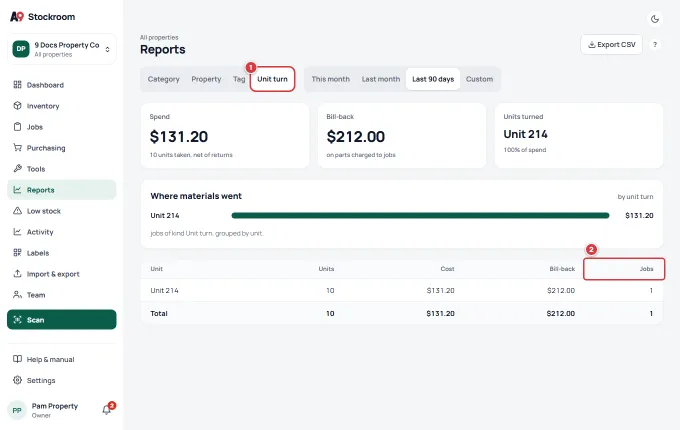Click the Activity line-chart icon

(17, 232)
